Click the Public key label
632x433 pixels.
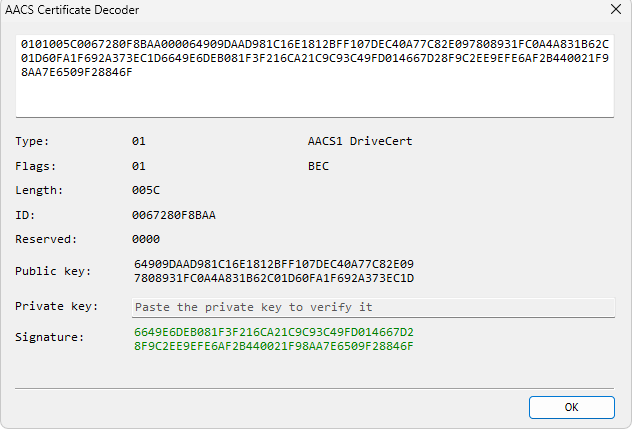(x=53, y=271)
